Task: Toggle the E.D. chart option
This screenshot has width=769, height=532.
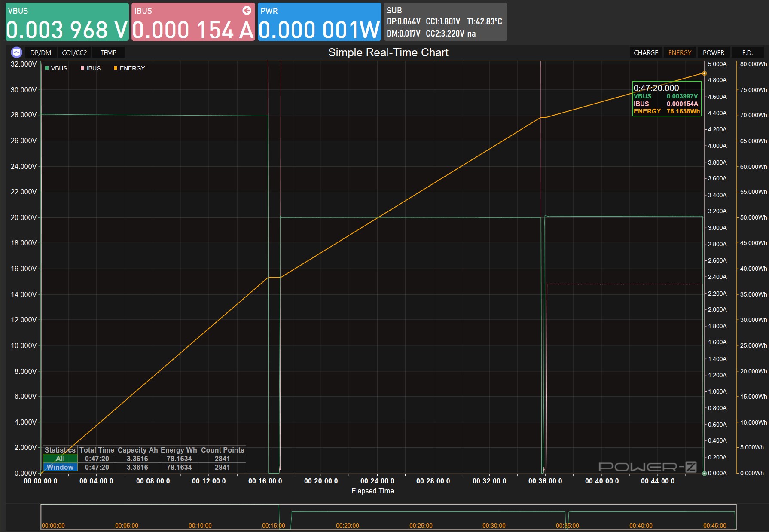Action: tap(747, 52)
